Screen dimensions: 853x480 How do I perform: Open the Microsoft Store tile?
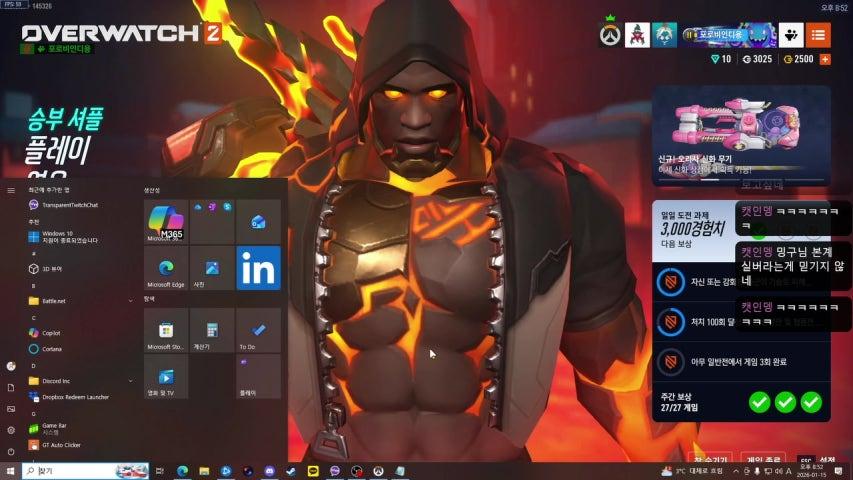click(166, 330)
